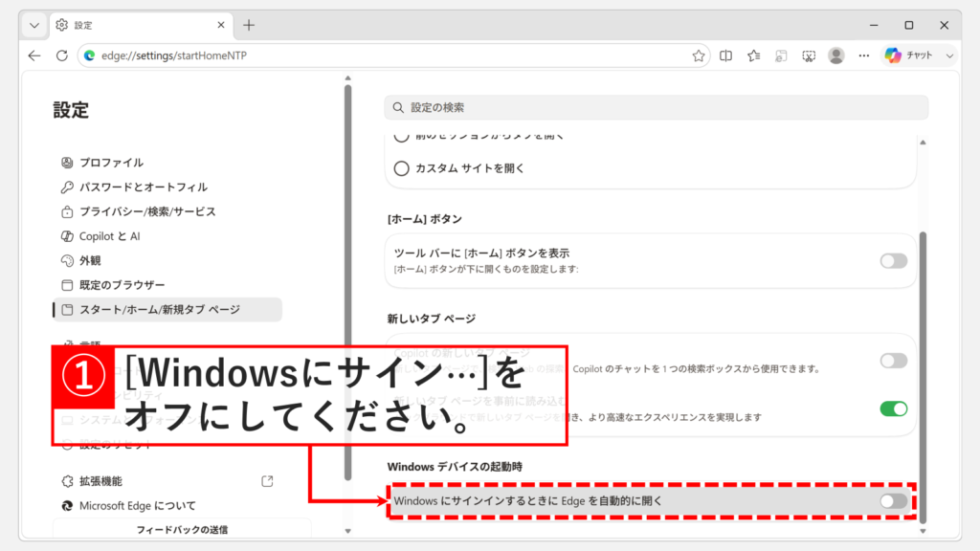Expand the arrow next to Copilot chat

point(949,55)
